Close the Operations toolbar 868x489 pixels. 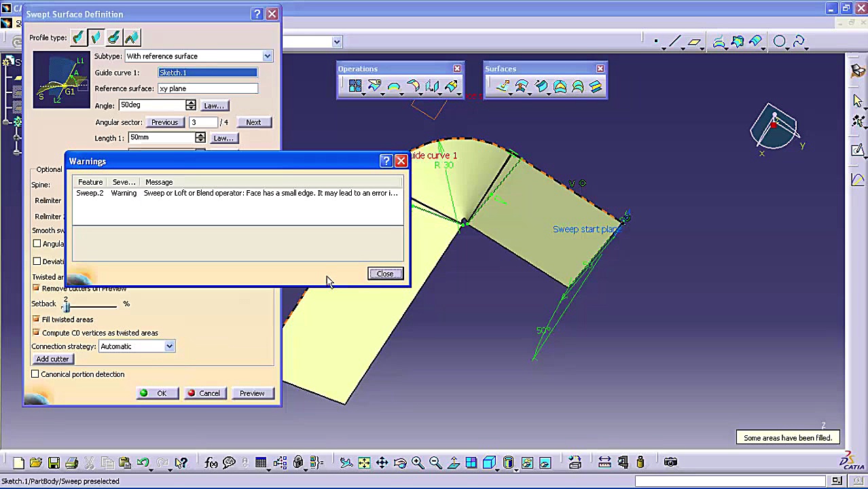(457, 69)
